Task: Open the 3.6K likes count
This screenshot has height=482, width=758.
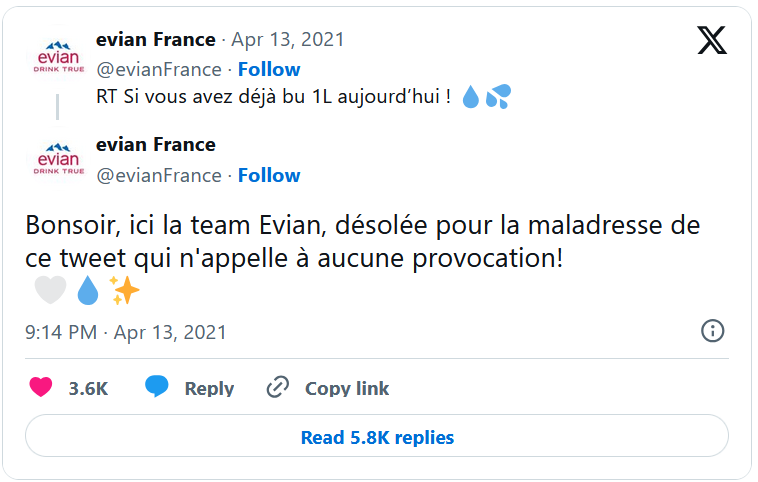Action: click(x=88, y=389)
